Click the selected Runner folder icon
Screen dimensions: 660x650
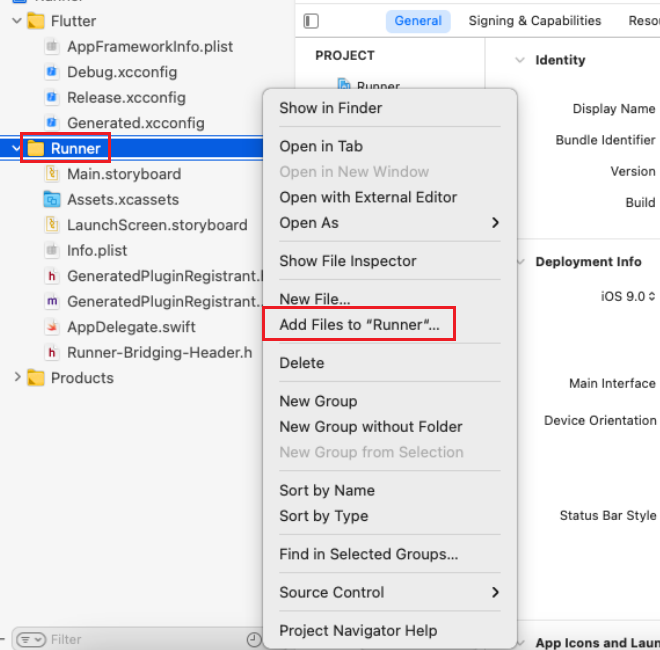(x=36, y=148)
